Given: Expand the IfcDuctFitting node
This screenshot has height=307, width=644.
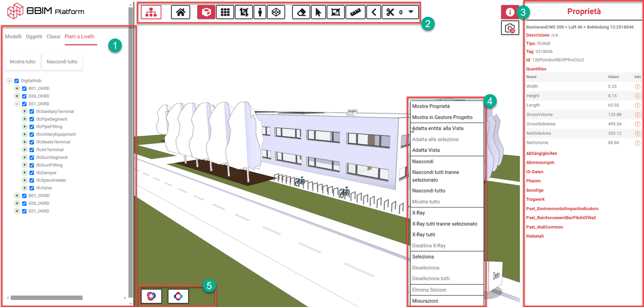Looking at the screenshot, I should pos(25,165).
